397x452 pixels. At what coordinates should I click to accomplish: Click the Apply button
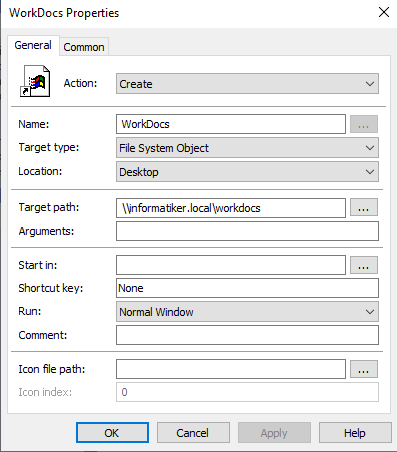point(274,433)
